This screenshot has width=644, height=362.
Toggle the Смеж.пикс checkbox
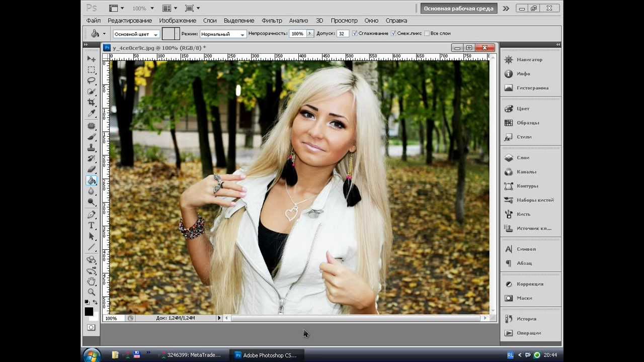[393, 33]
